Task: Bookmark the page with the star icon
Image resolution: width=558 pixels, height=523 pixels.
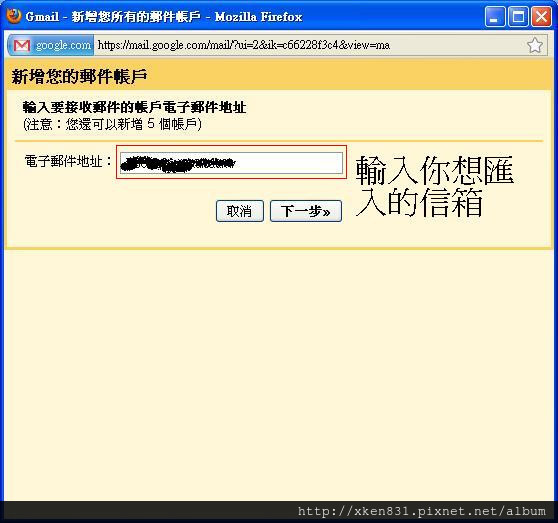Action: pos(535,45)
